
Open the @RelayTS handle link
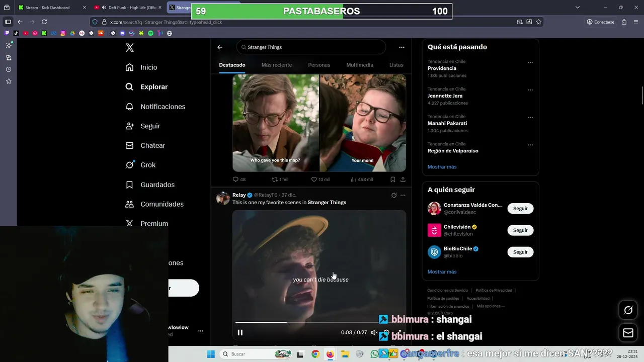(266, 195)
